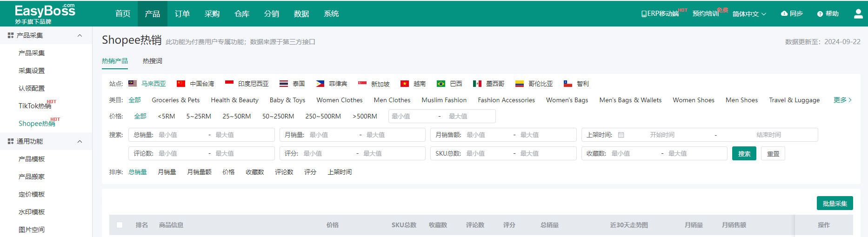Screen dimensions: 868x237
Task: Click the price minimum value field
Action: point(413,116)
